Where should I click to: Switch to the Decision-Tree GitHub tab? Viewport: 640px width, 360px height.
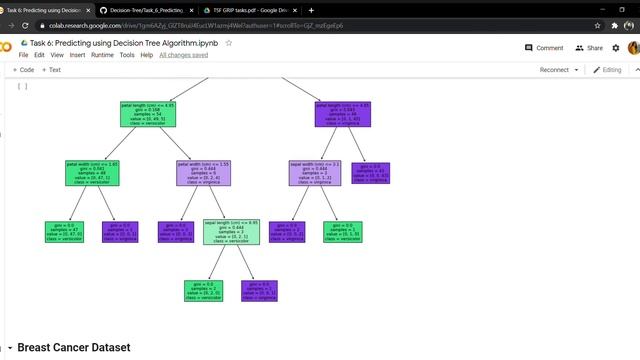click(146, 10)
